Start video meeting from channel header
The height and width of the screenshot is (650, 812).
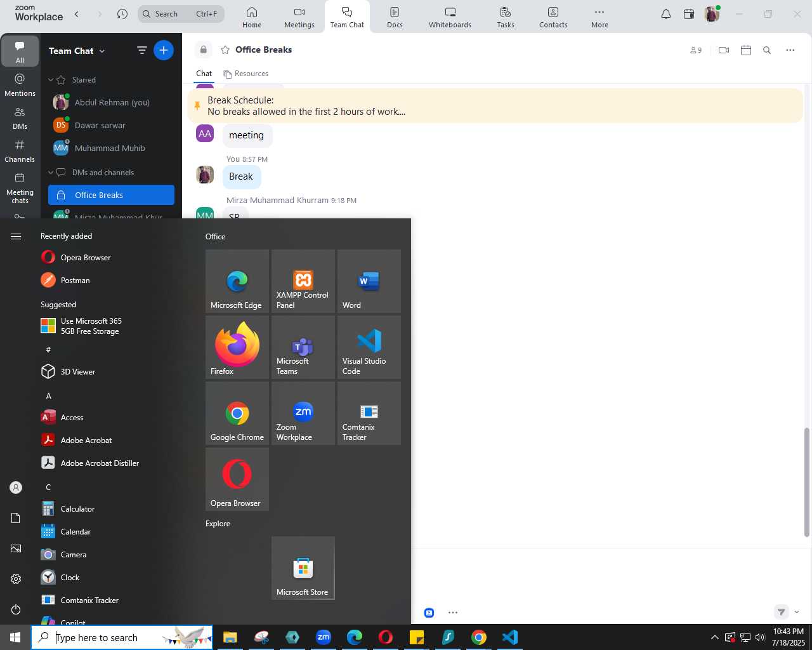[x=724, y=50]
